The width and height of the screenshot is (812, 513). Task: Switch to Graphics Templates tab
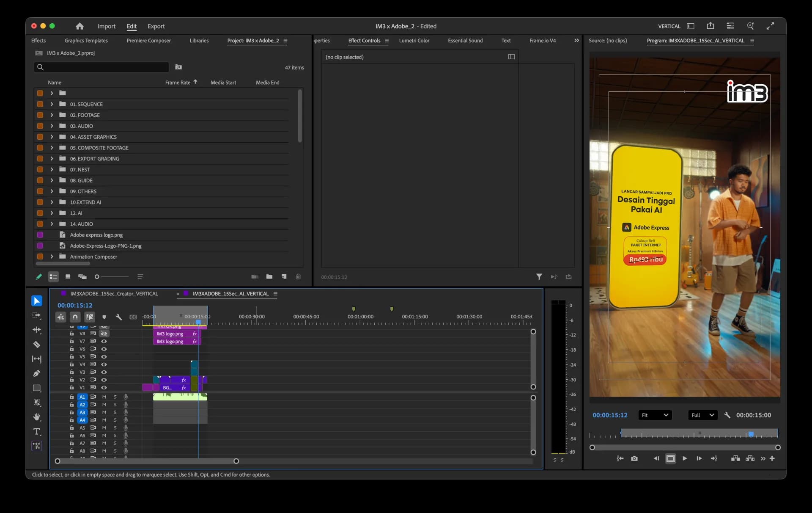(x=86, y=41)
